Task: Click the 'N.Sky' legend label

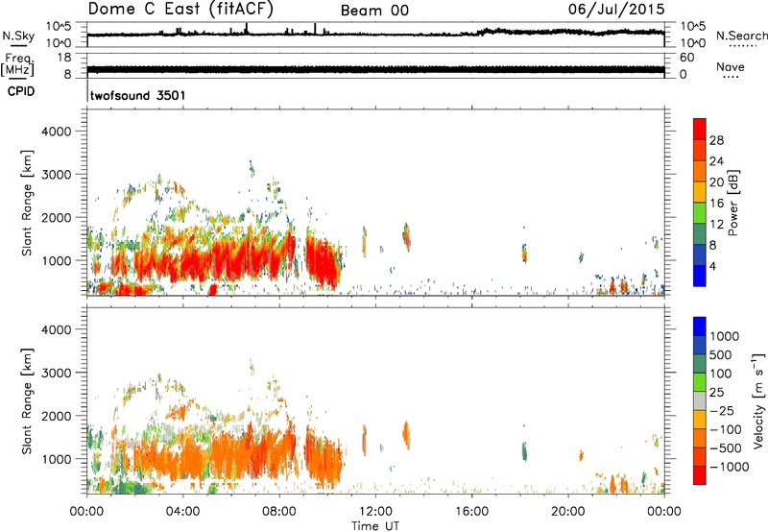Action: (18, 36)
